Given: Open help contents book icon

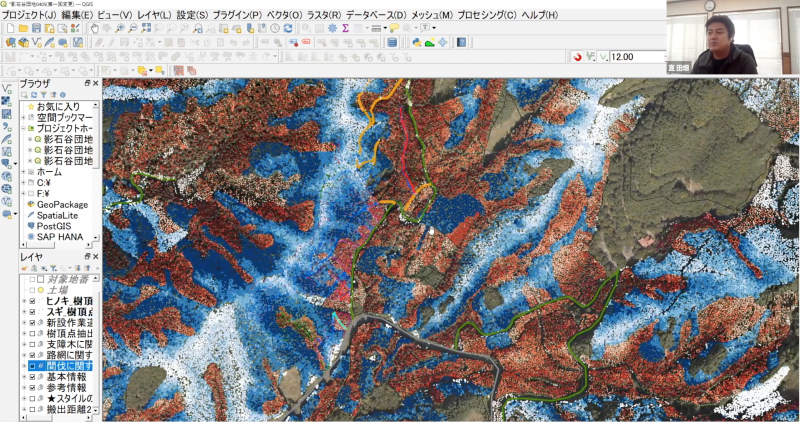Looking at the screenshot, I should 461,43.
